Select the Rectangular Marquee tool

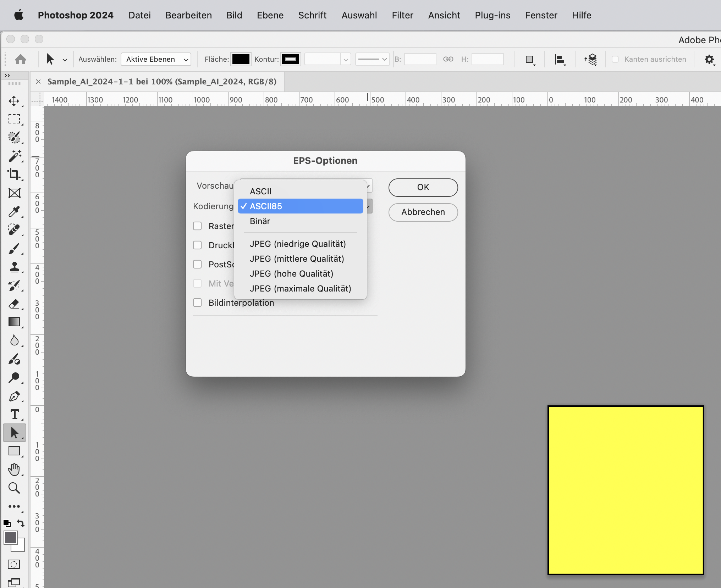(x=14, y=119)
